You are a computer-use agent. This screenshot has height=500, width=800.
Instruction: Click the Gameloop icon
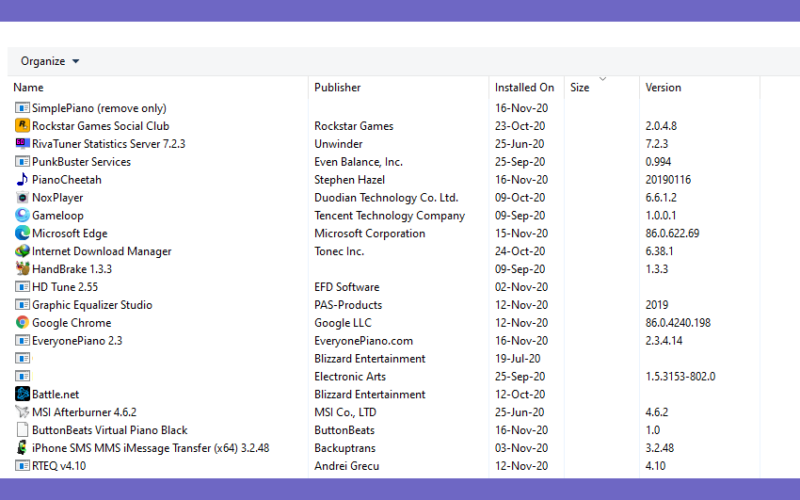[x=22, y=215]
